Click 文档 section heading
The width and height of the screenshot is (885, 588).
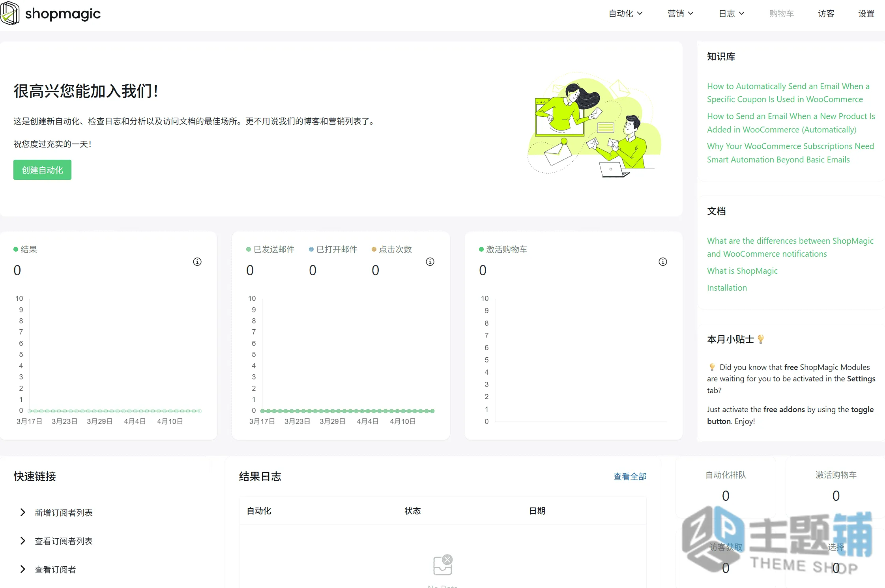point(716,211)
